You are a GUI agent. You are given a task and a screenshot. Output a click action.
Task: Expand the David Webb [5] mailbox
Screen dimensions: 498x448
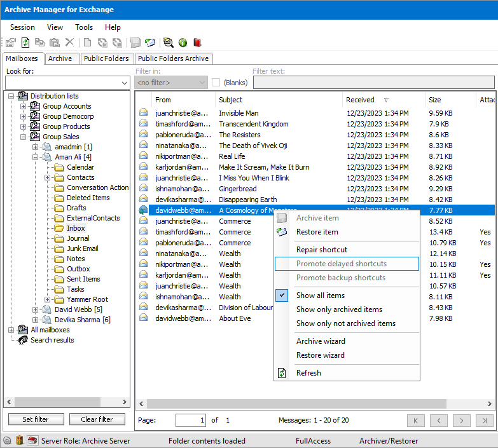click(35, 309)
